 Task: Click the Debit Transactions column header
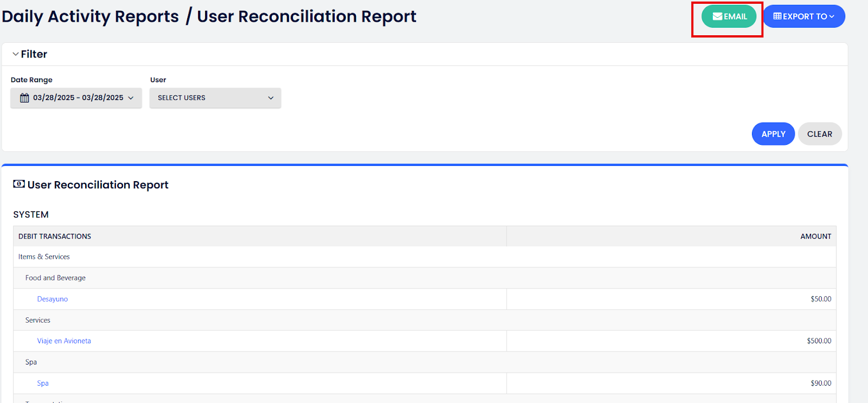tap(55, 236)
